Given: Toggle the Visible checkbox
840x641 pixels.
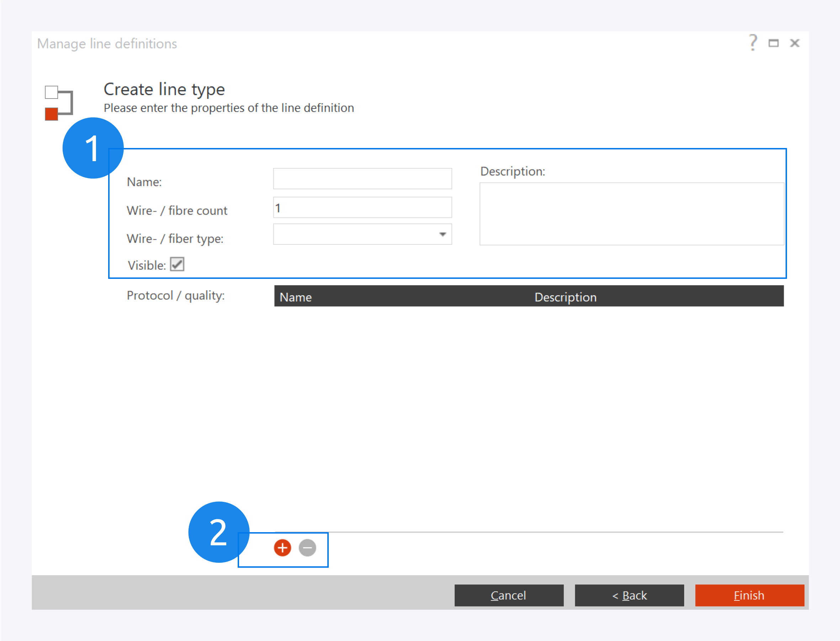Looking at the screenshot, I should click(177, 264).
